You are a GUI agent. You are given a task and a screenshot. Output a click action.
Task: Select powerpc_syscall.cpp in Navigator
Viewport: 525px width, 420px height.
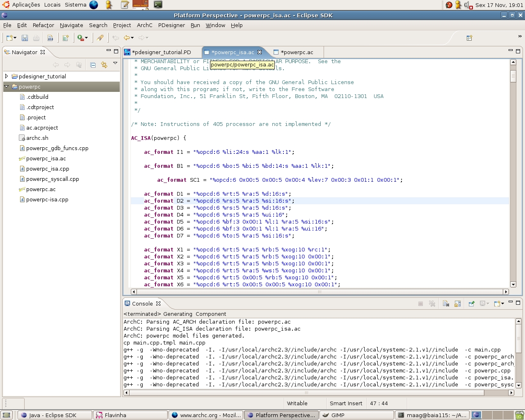[52, 179]
